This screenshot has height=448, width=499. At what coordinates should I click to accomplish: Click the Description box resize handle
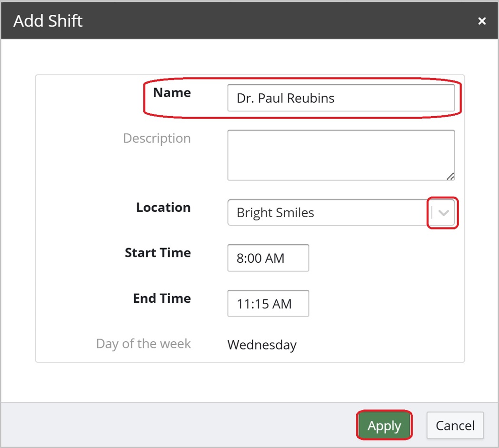pyautogui.click(x=450, y=177)
